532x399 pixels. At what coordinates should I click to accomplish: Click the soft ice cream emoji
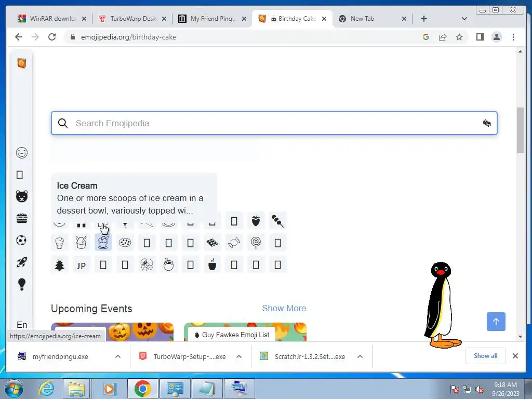click(x=59, y=243)
